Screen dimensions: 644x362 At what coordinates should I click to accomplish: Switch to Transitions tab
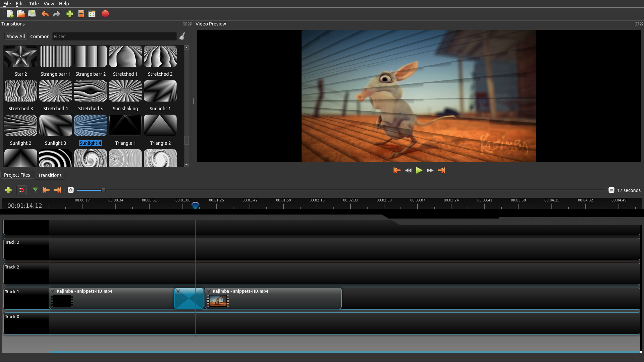tap(50, 175)
